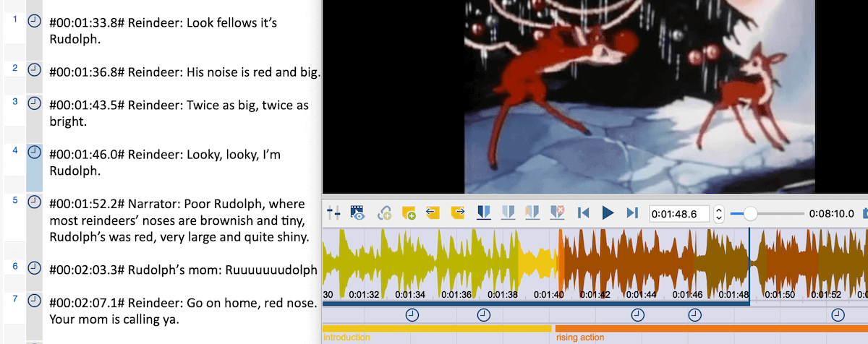Click the total duration label 0:08:10.0
Viewport: 868px width, 344px height.
pos(833,214)
